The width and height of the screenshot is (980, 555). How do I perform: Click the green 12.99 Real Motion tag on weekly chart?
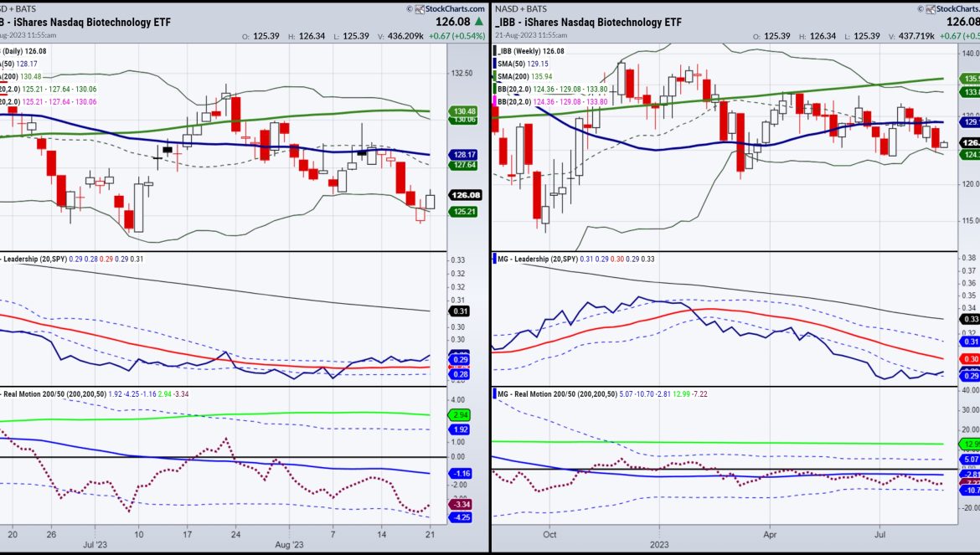[x=970, y=444]
